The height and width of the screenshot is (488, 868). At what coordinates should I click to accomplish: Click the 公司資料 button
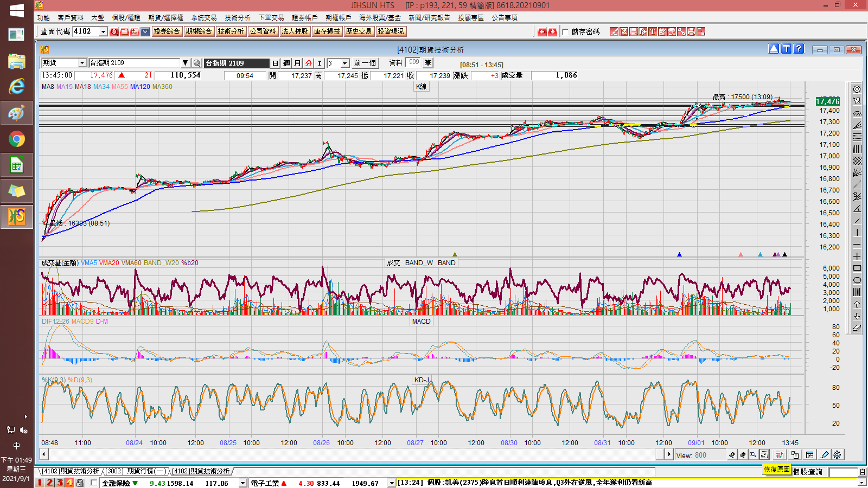(263, 31)
